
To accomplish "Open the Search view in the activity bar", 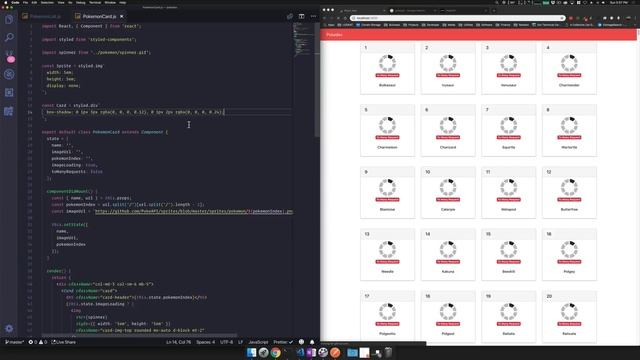I will (9, 37).
